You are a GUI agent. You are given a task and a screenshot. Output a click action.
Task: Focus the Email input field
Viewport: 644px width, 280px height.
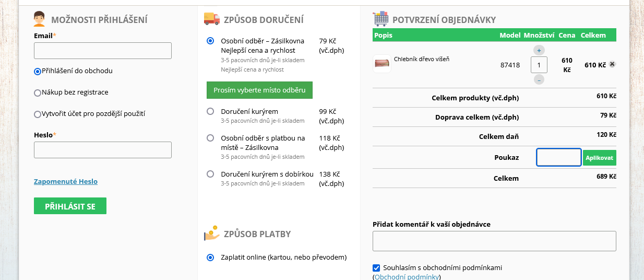(103, 51)
